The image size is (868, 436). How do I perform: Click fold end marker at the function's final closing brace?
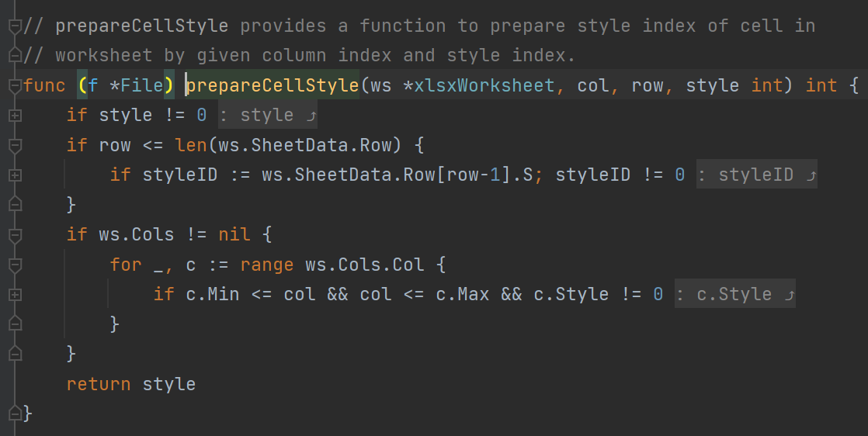[x=13, y=413]
